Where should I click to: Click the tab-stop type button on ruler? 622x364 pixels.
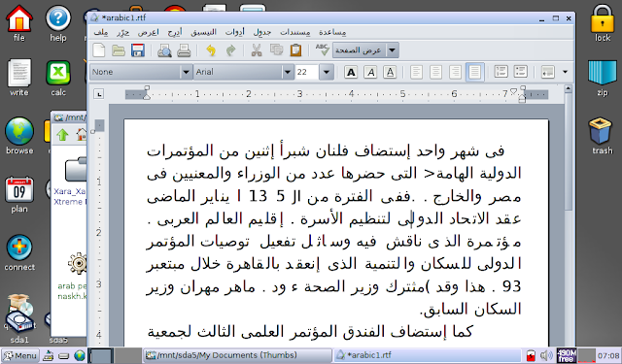pos(99,94)
